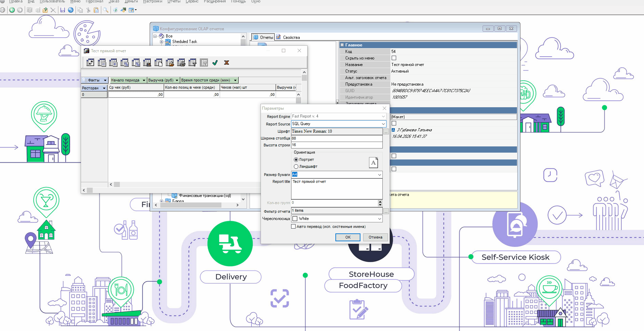
Task: Click the print grid icon
Action: pyautogui.click(x=181, y=63)
